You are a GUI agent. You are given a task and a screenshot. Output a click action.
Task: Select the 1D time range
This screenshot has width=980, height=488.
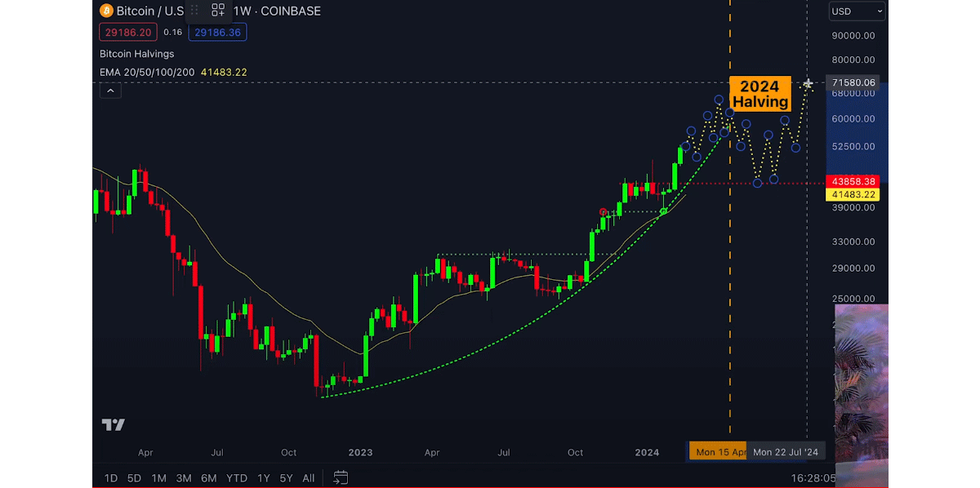(111, 478)
